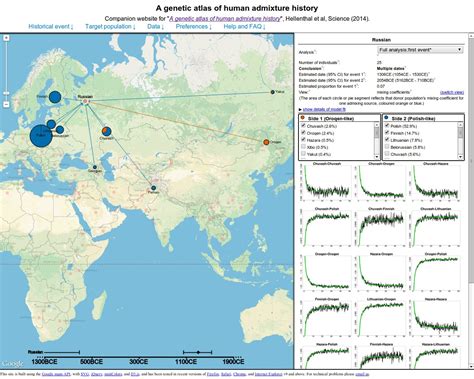The height and width of the screenshot is (379, 474).
Task: Enable the Chuvash (5.6%) checkbox in Side 2
Action: (387, 154)
